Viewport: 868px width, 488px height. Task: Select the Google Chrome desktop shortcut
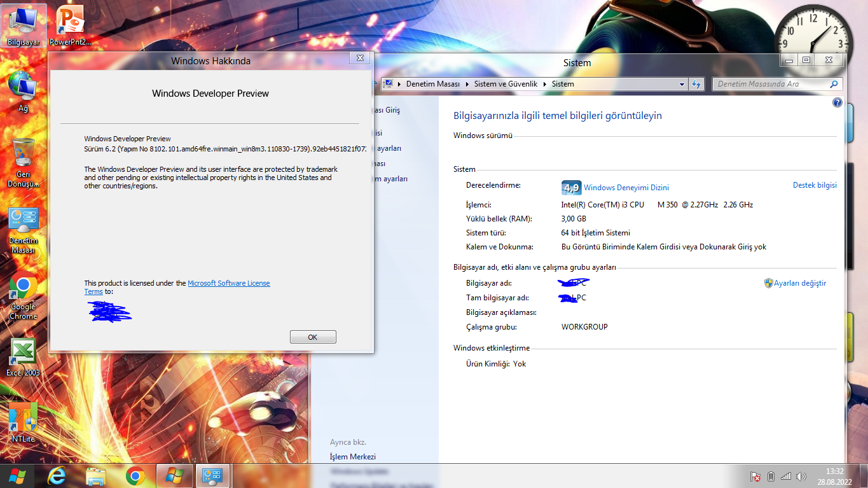(24, 296)
